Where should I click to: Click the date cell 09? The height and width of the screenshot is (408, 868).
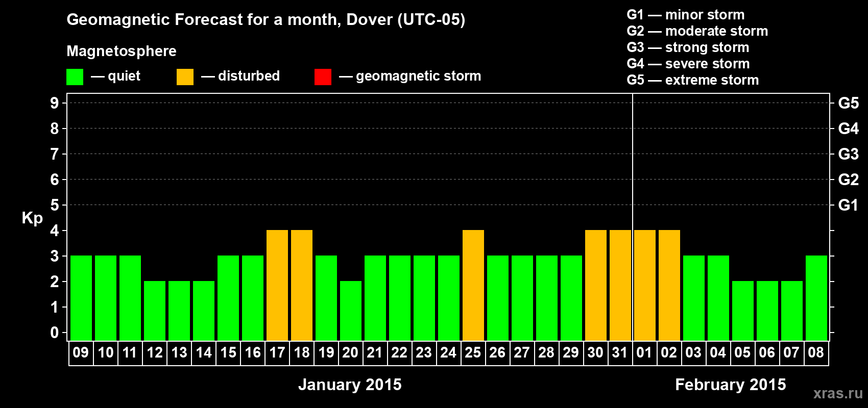pyautogui.click(x=81, y=353)
